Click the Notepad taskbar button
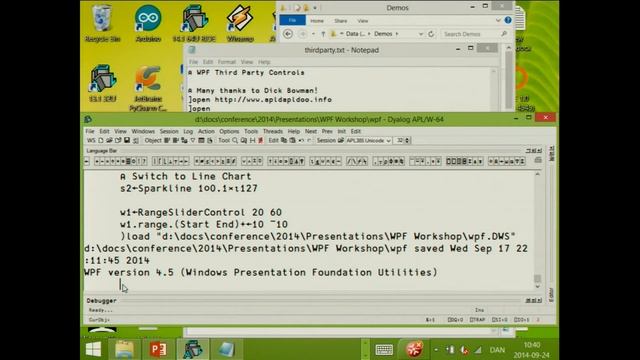 [226, 349]
